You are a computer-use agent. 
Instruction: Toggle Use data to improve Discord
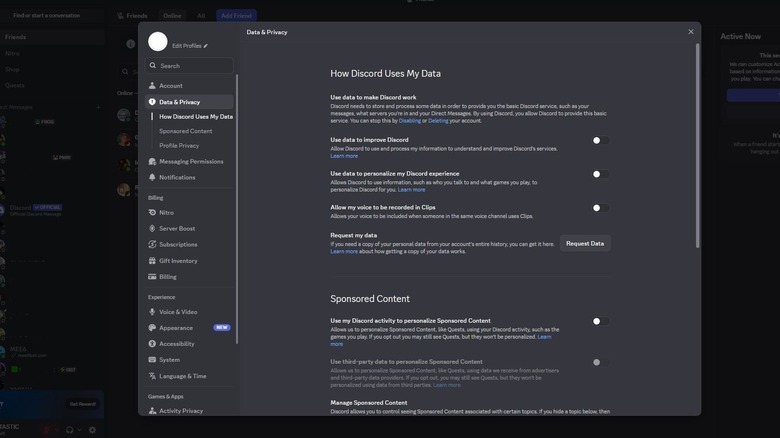point(600,140)
